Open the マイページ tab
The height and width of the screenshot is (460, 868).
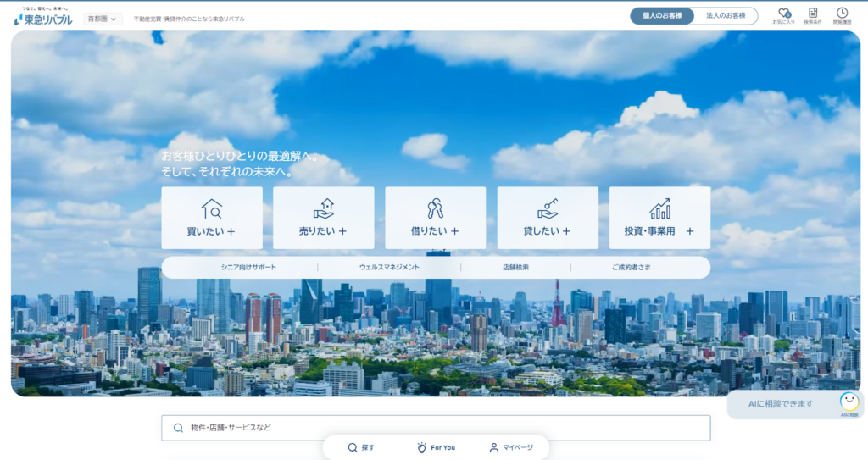click(x=511, y=447)
